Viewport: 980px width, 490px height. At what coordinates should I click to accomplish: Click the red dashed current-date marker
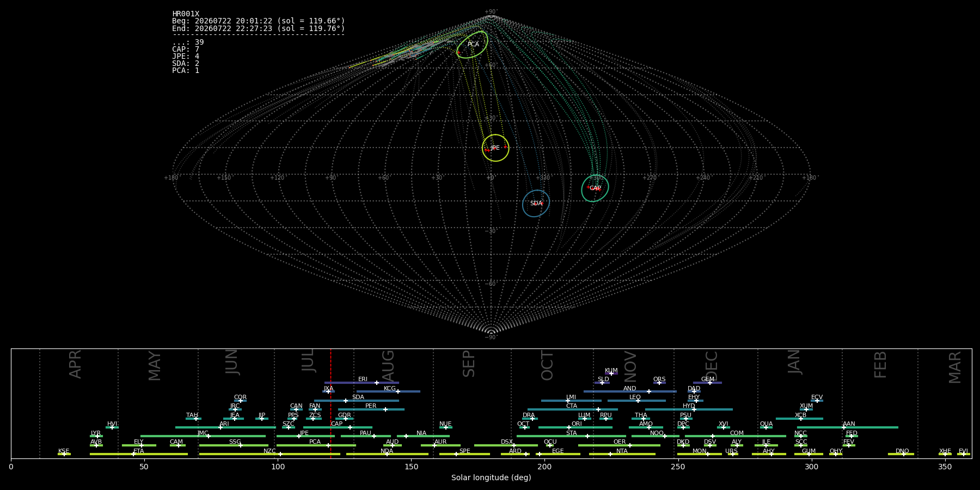[330, 403]
